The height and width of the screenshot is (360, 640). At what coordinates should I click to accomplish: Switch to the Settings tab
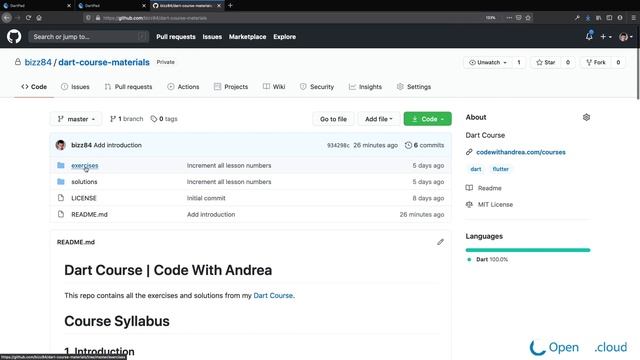pos(414,87)
